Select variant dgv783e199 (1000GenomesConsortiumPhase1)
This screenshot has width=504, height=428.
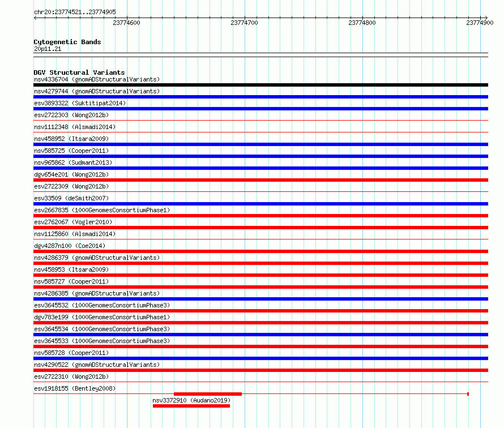[102, 317]
